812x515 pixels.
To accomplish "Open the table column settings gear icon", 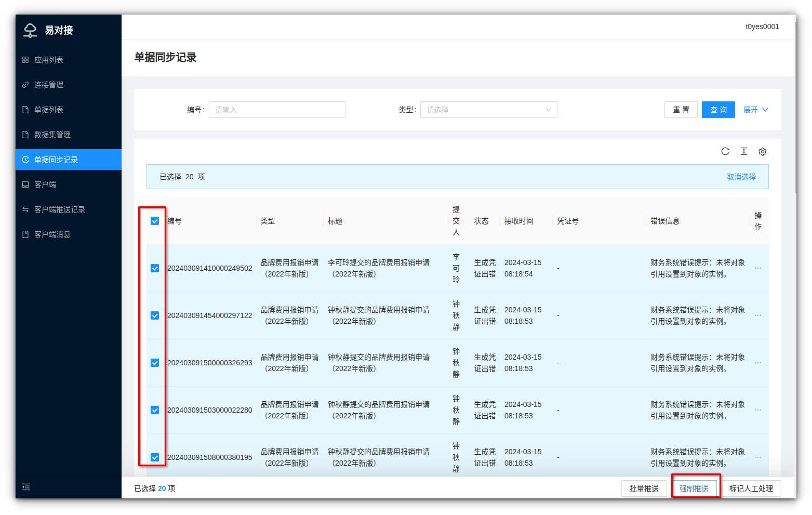I will (x=762, y=152).
